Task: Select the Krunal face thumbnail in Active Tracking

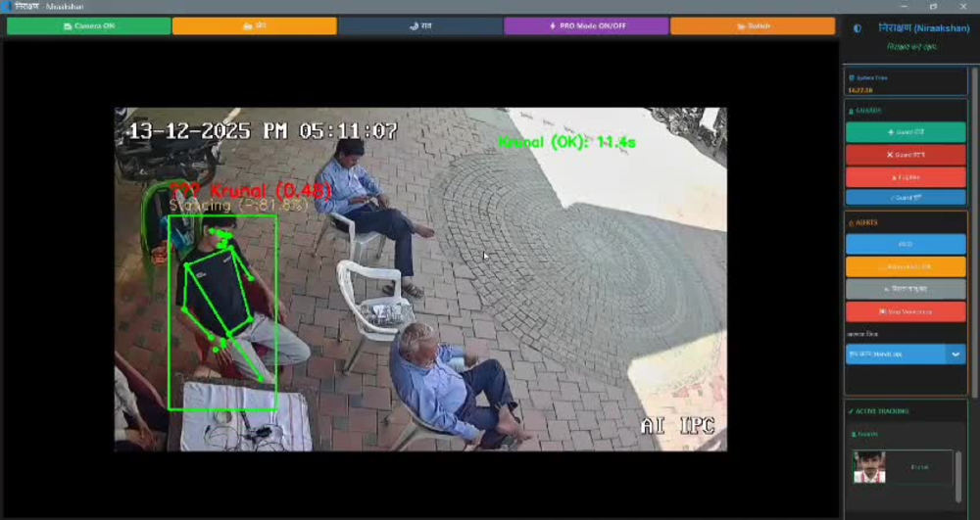Action: click(869, 467)
